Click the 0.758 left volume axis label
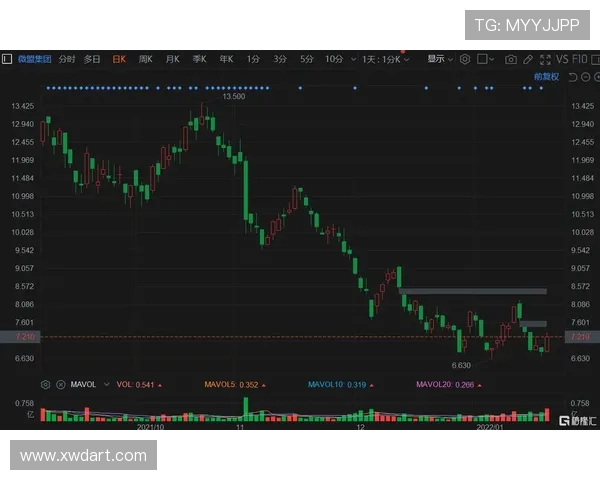This screenshot has height=480, width=600. point(24,403)
